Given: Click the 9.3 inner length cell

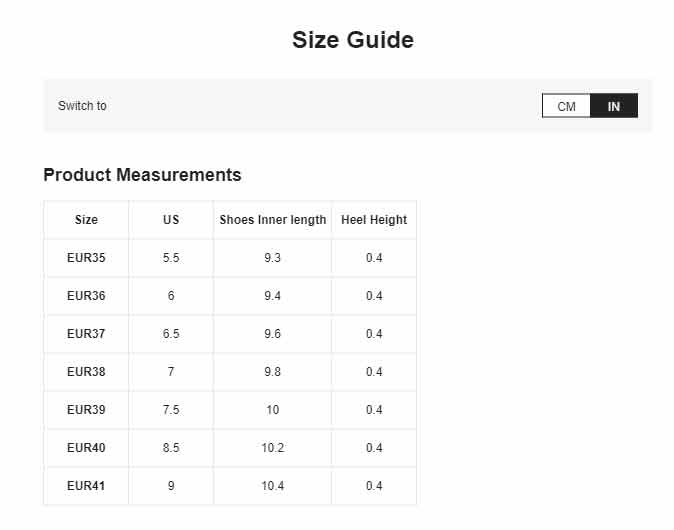Looking at the screenshot, I should click(x=273, y=258).
